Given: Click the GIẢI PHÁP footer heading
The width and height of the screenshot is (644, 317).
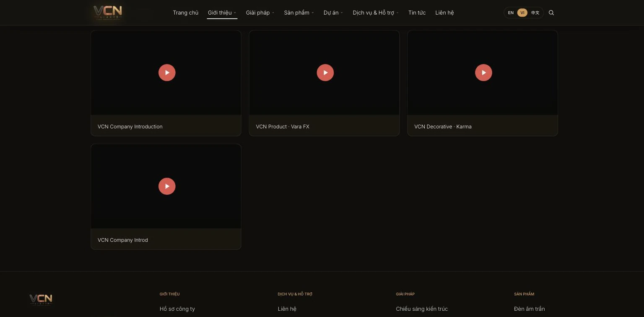Looking at the screenshot, I should [x=405, y=294].
